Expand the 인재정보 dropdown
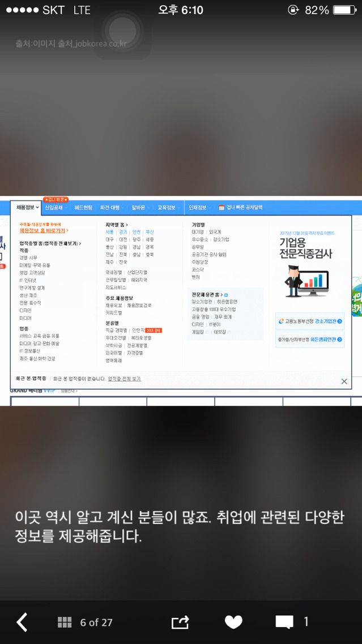This screenshot has height=644, width=362. point(200,208)
